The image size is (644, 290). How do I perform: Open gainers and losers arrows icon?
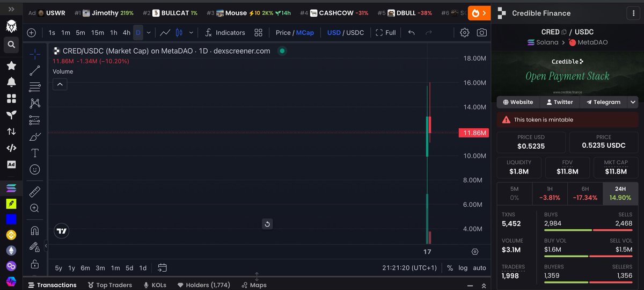click(11, 131)
